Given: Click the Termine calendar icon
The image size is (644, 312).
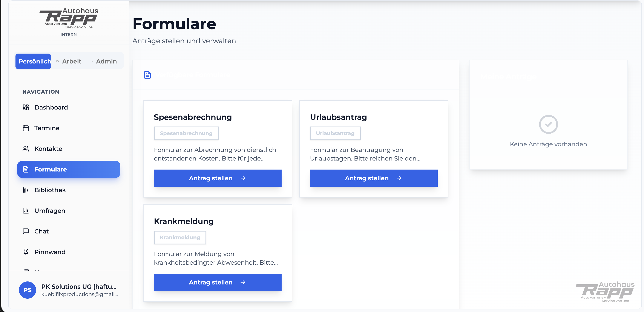Looking at the screenshot, I should tap(26, 128).
